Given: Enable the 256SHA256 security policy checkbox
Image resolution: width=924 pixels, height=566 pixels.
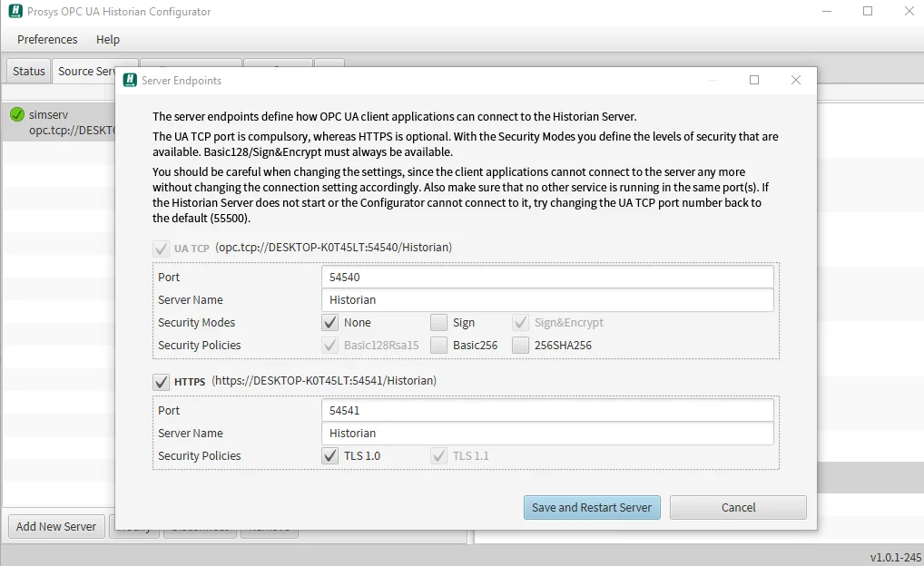Looking at the screenshot, I should click(520, 346).
